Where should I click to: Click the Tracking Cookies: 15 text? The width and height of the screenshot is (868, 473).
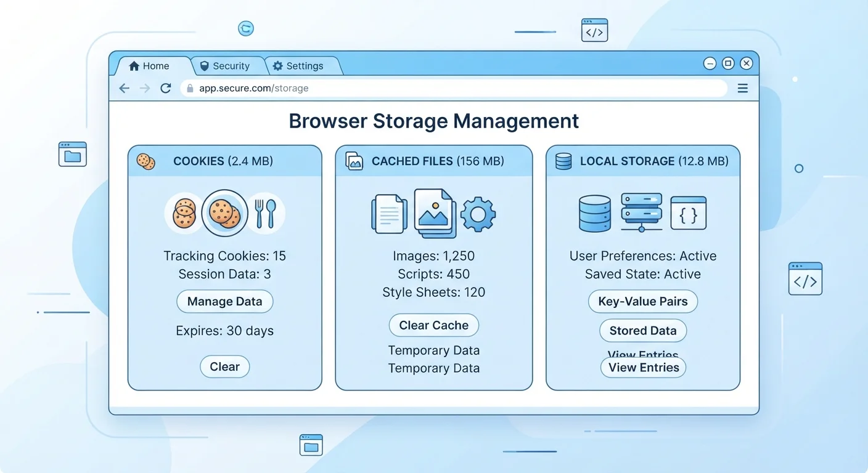click(x=225, y=256)
